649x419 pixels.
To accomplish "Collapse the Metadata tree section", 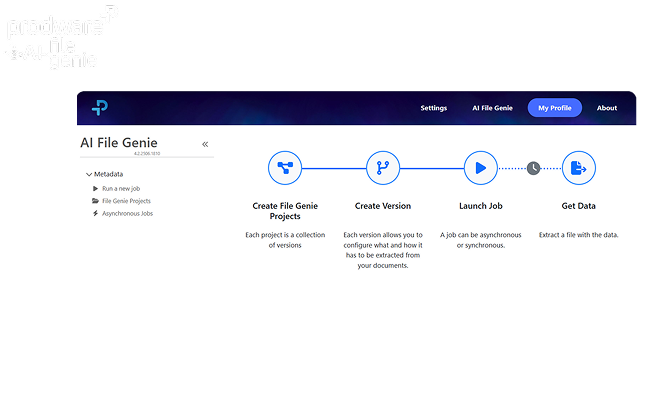I will point(89,174).
